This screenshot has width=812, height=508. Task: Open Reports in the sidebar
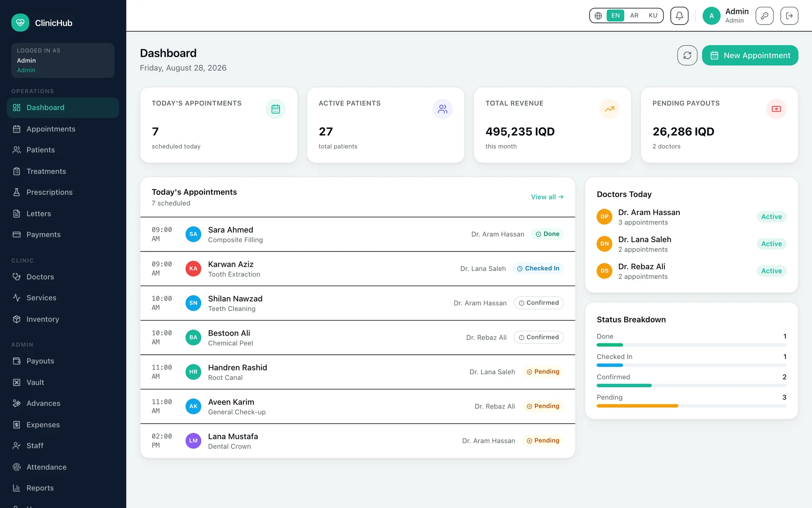63,488
